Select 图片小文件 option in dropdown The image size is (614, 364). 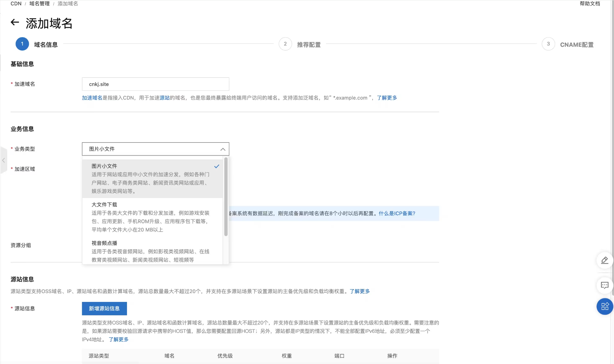152,178
